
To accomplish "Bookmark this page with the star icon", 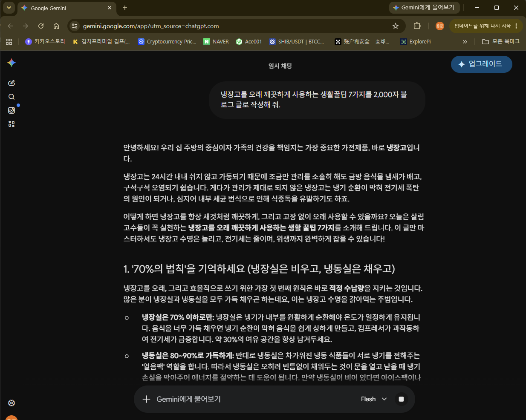I will pos(396,26).
